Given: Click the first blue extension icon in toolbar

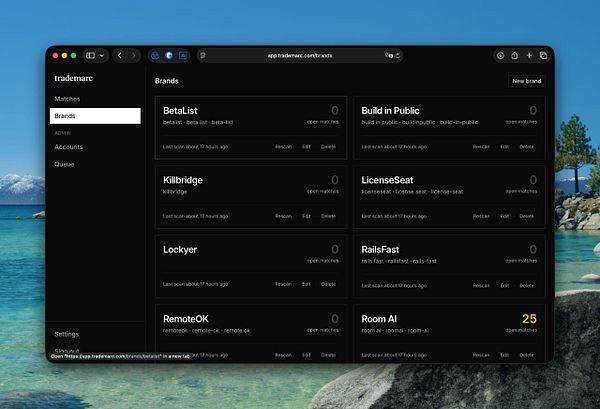Looking at the screenshot, I should [155, 55].
